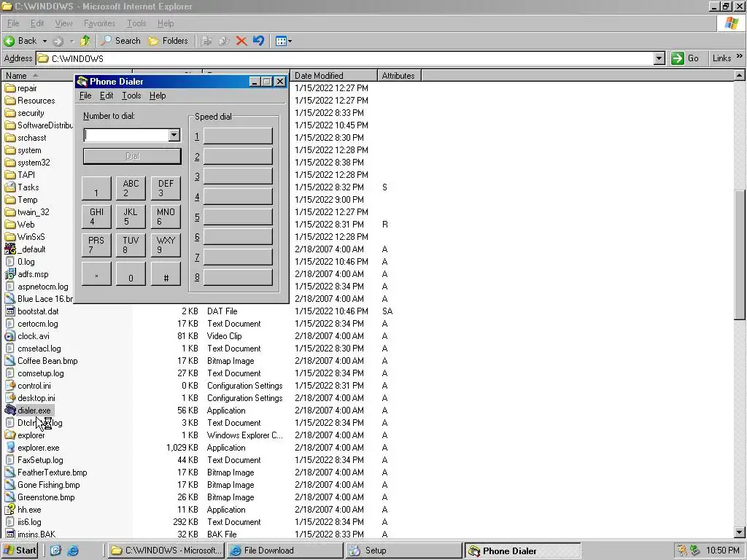The width and height of the screenshot is (747, 560).
Task: Select FaxSetup.log file name
Action: click(41, 459)
